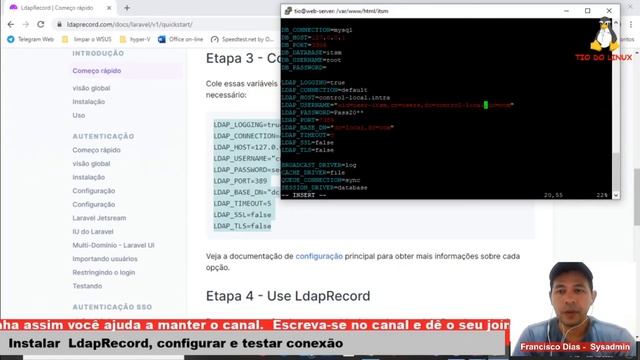Go back using the browser back arrow
640x360 pixels.
tap(11, 24)
